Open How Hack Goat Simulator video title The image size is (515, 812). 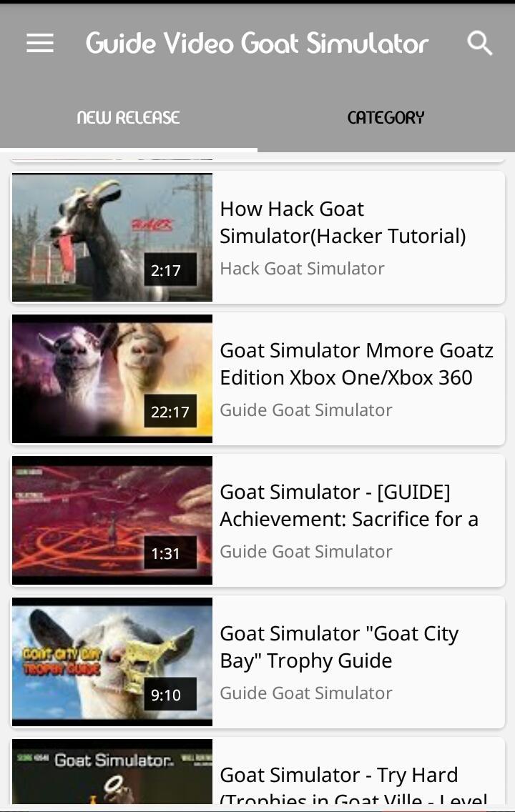click(343, 222)
